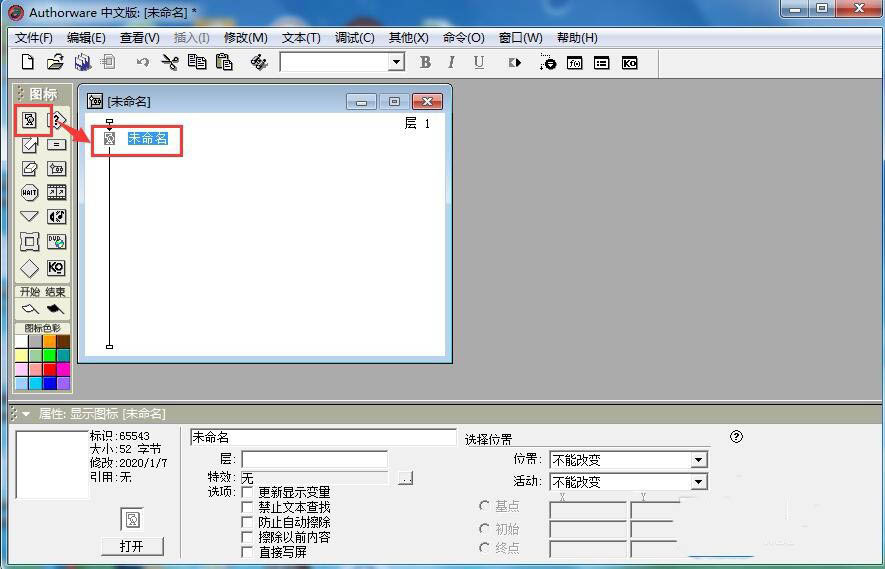The width and height of the screenshot is (885, 569).
Task: Click the 打开 button in properties
Action: (132, 546)
